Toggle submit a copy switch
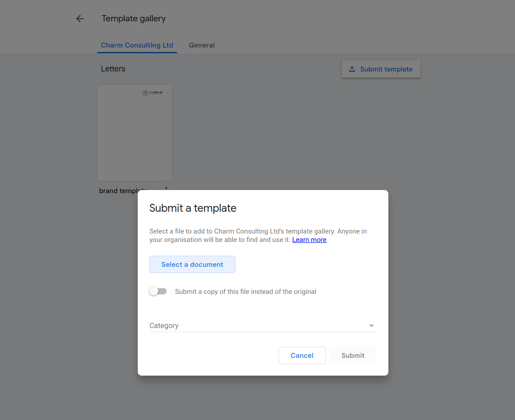 [158, 291]
